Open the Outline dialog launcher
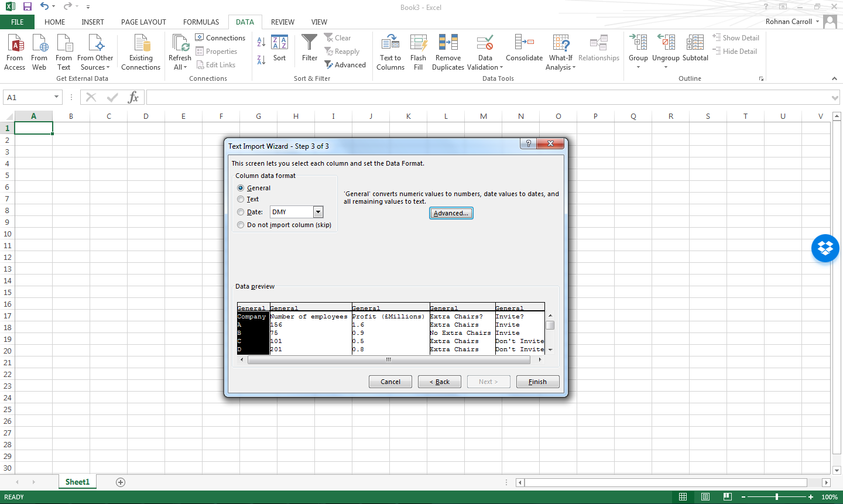The height and width of the screenshot is (504, 843). 761,78
